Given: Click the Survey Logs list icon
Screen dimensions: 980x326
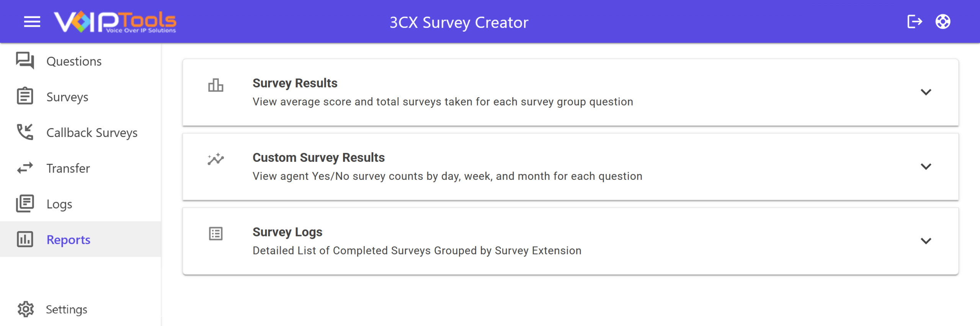Looking at the screenshot, I should [x=216, y=233].
